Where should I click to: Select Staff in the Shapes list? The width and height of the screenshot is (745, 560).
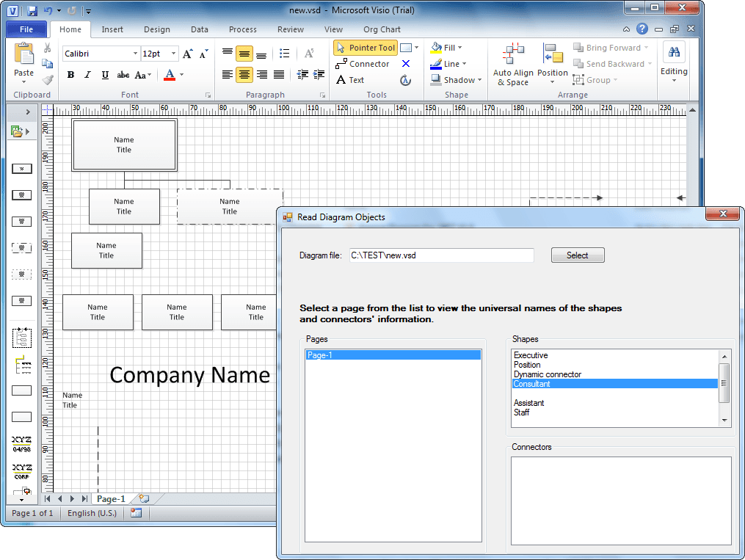click(615, 412)
